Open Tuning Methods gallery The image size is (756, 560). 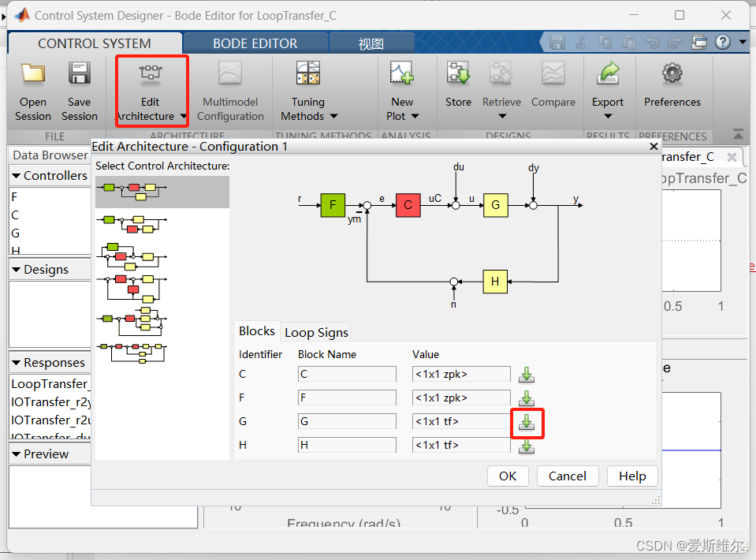tap(308, 91)
